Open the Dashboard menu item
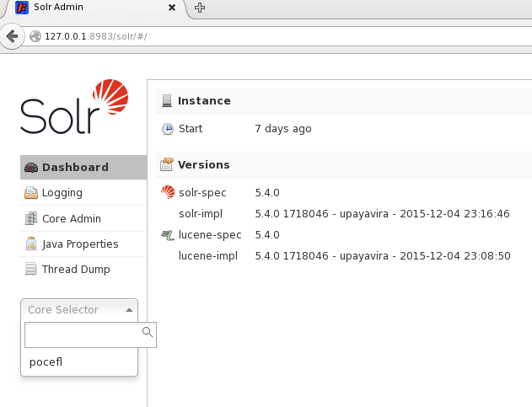The height and width of the screenshot is (407, 532). (x=83, y=167)
